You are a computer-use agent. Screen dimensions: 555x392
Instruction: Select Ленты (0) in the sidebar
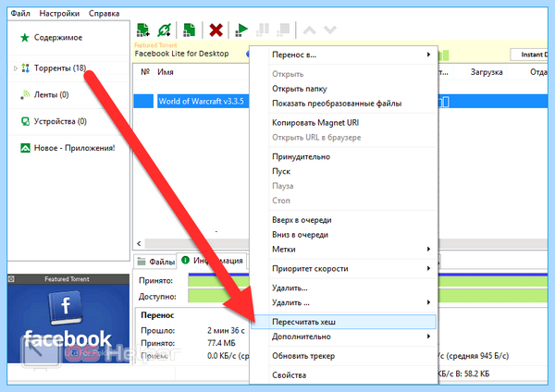click(51, 95)
